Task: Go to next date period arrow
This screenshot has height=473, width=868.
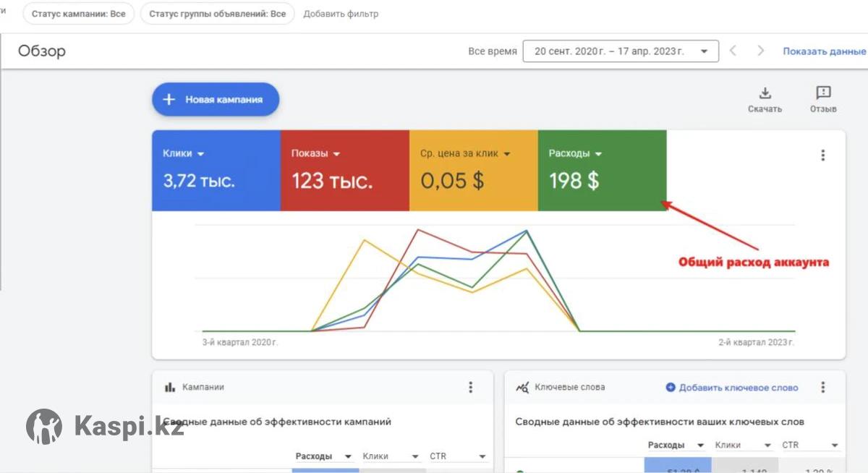Action: tap(760, 51)
